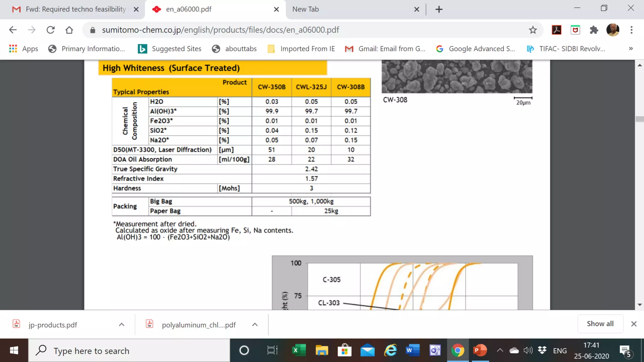The image size is (644, 362).
Task: Click Show all downloads
Action: click(x=600, y=324)
